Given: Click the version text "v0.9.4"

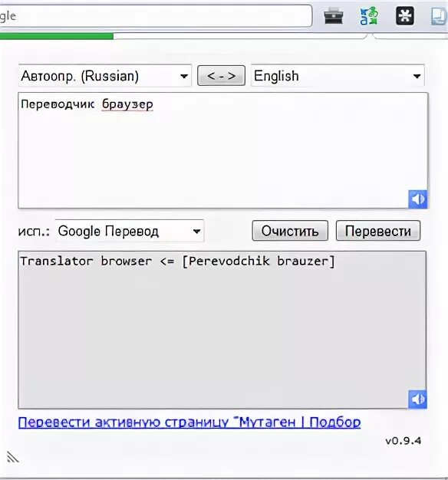Looking at the screenshot, I should tap(403, 441).
